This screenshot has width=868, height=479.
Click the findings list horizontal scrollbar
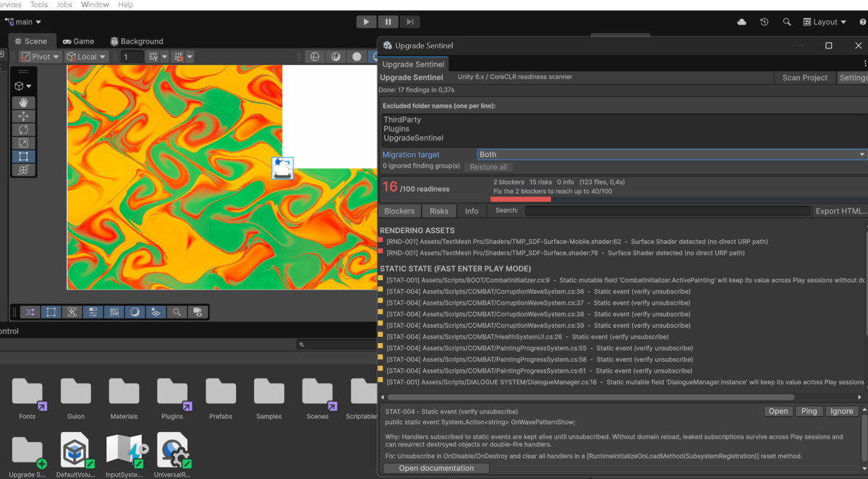pos(591,397)
